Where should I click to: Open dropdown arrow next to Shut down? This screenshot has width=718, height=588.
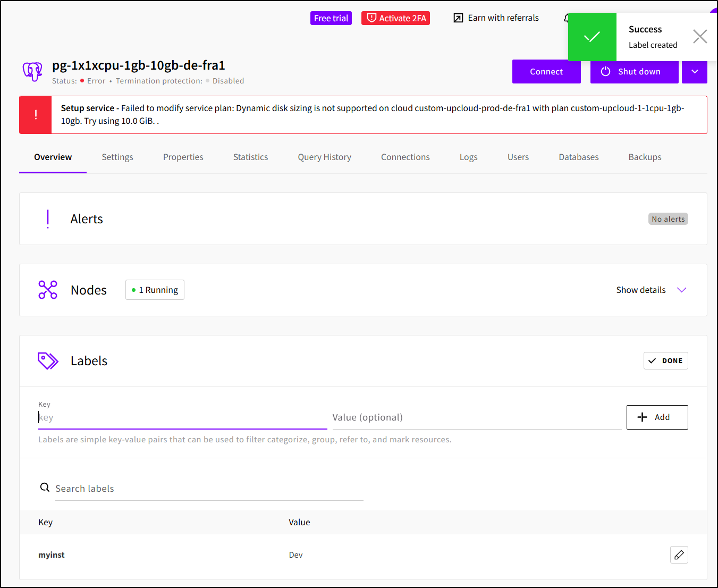[695, 72]
